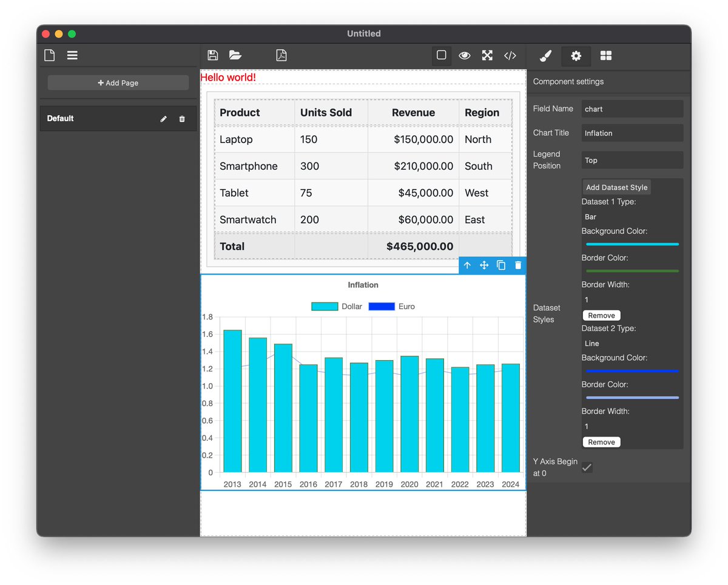Click the select parent up arrow icon
728x585 pixels.
point(467,266)
